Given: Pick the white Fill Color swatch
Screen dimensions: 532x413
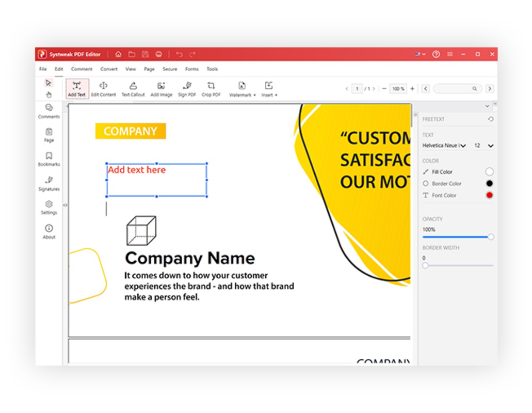Looking at the screenshot, I should coord(489,172).
